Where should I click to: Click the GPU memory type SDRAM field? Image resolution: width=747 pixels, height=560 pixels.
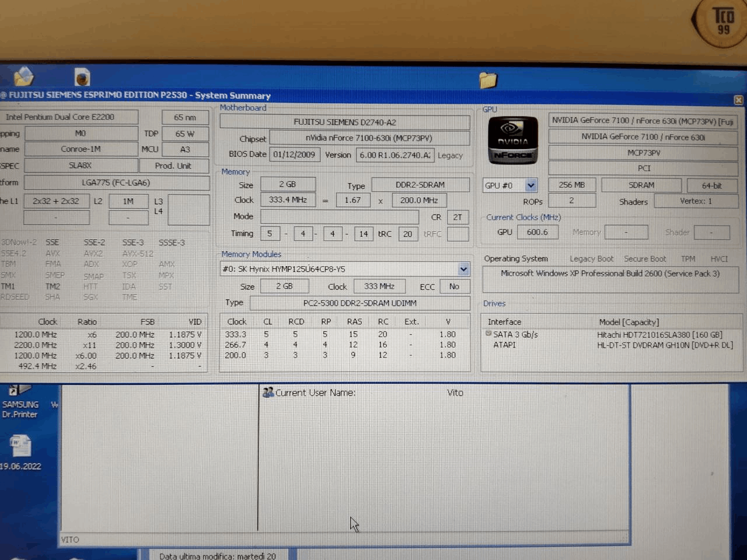coord(641,185)
